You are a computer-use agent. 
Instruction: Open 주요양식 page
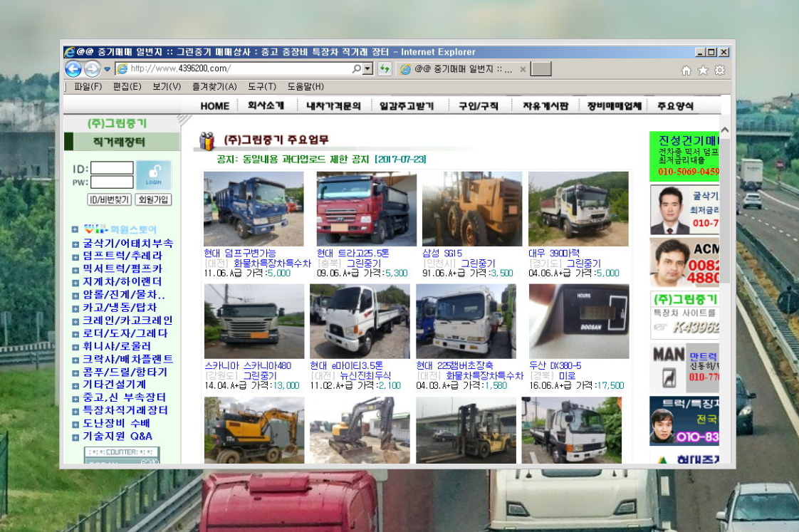675,105
